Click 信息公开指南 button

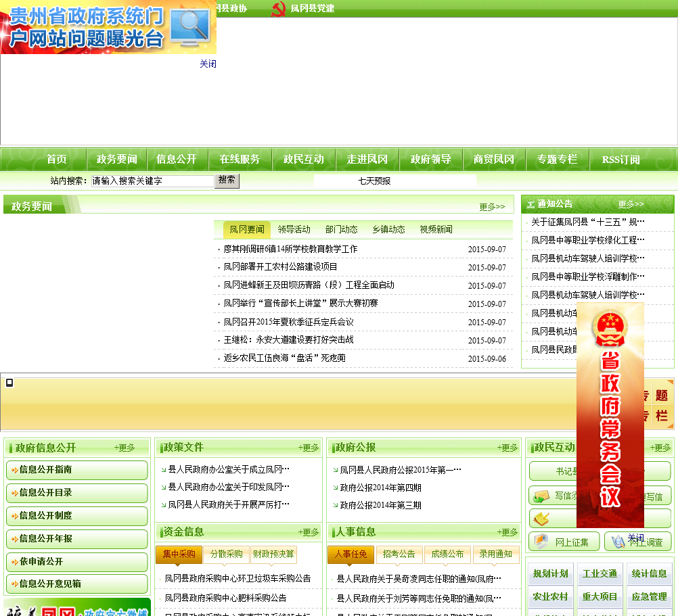point(77,470)
